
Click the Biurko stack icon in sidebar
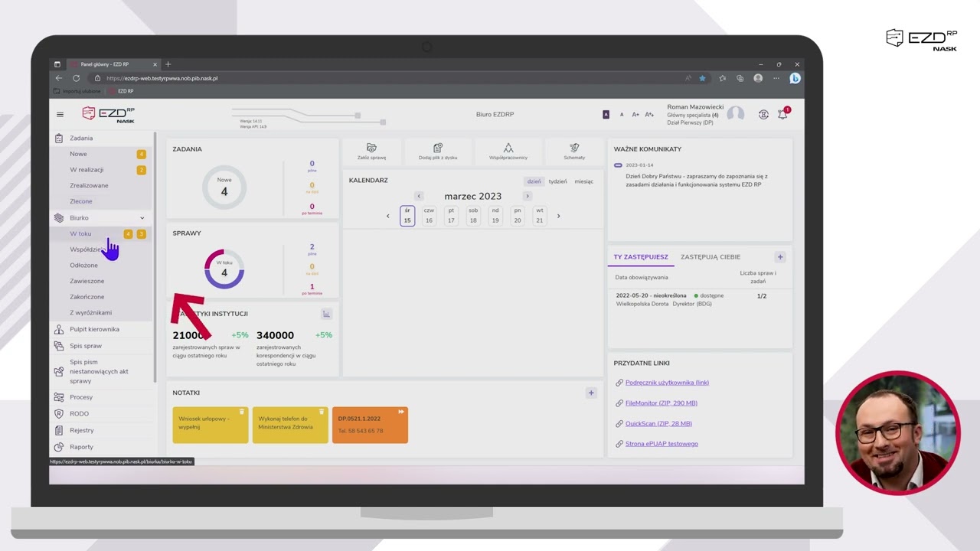[59, 217]
